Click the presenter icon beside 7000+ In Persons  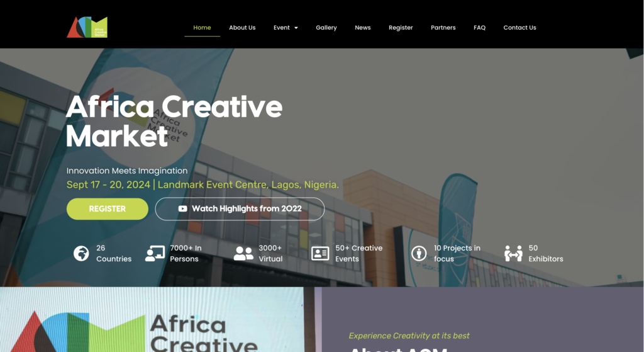155,253
